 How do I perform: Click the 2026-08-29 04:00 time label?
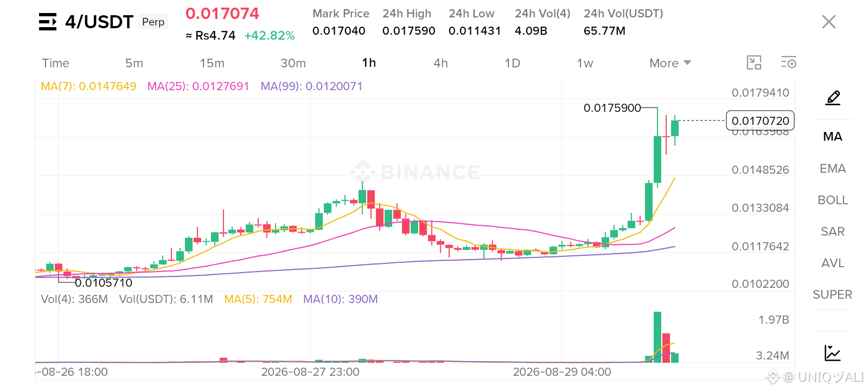tap(562, 372)
